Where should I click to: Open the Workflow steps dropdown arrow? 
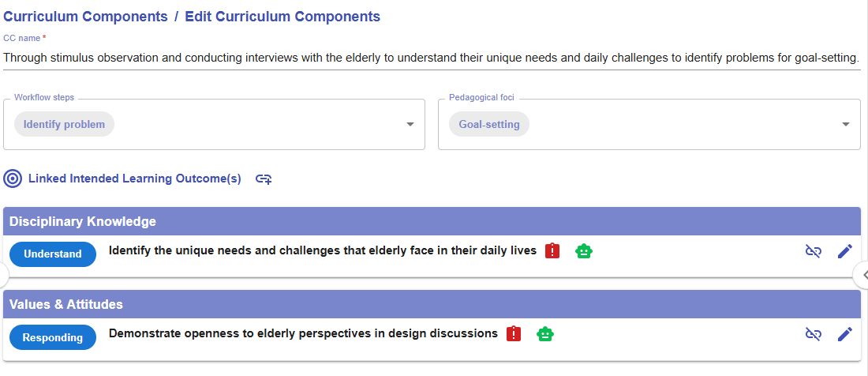pyautogui.click(x=410, y=125)
